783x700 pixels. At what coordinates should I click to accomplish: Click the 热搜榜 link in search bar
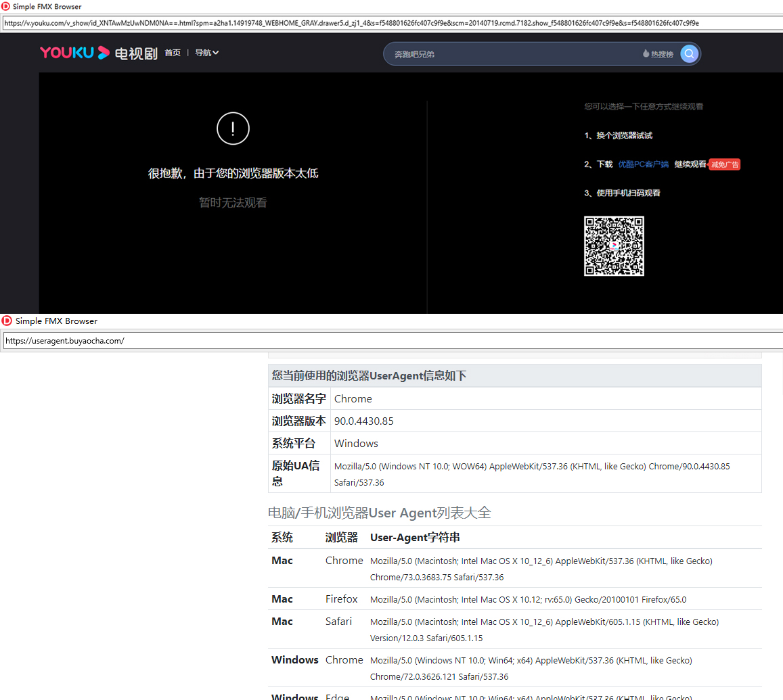pos(662,54)
